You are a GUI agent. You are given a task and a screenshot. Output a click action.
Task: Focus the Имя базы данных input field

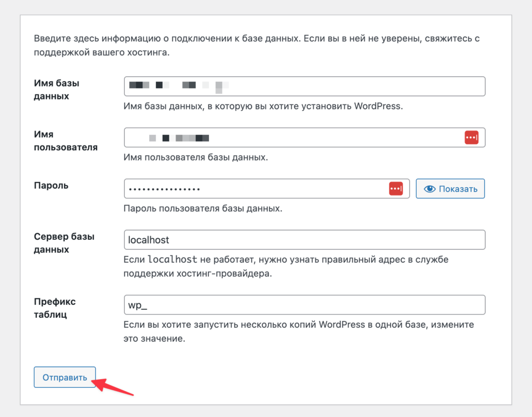click(304, 86)
